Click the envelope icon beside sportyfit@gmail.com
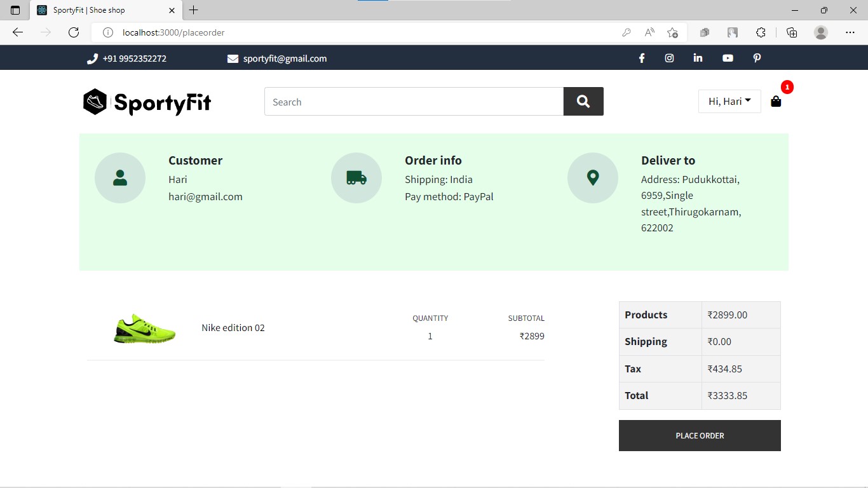 pyautogui.click(x=232, y=58)
